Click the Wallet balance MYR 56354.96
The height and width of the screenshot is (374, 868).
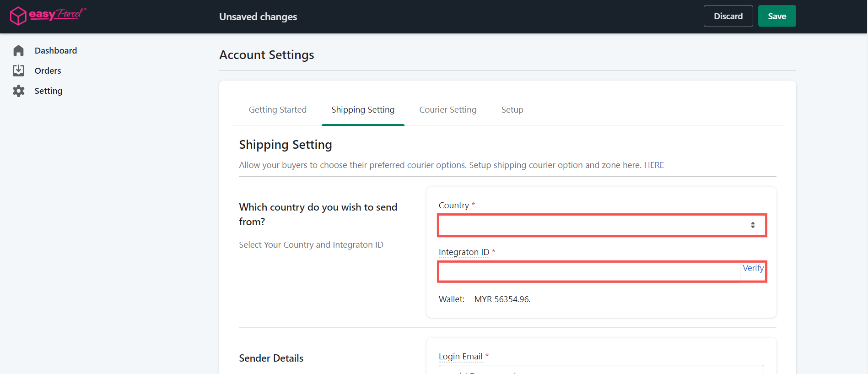(502, 299)
